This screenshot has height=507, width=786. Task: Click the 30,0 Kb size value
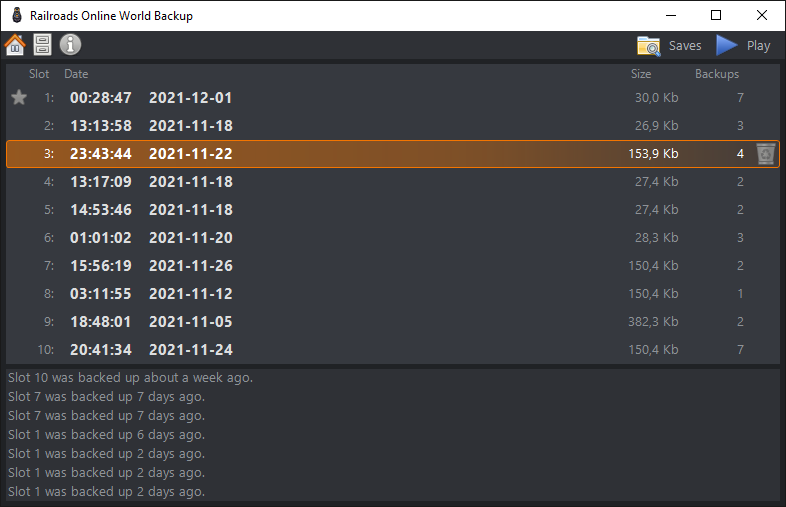pos(657,98)
